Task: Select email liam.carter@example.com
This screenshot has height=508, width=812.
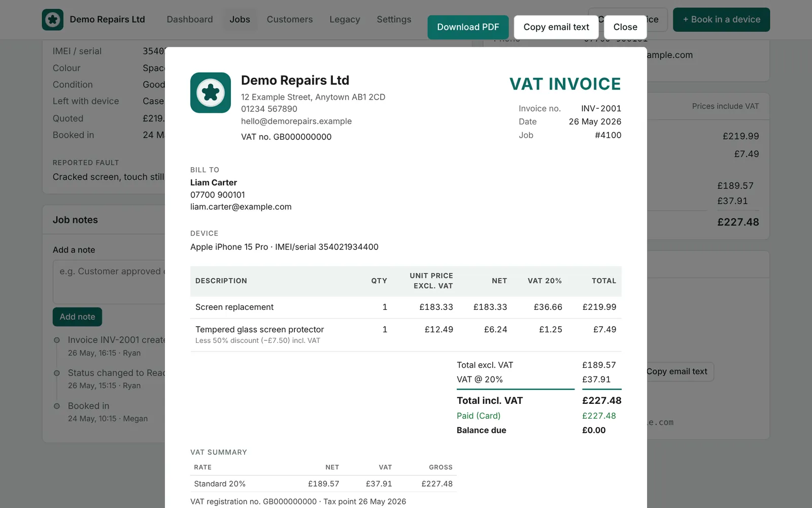Action: pyautogui.click(x=241, y=207)
